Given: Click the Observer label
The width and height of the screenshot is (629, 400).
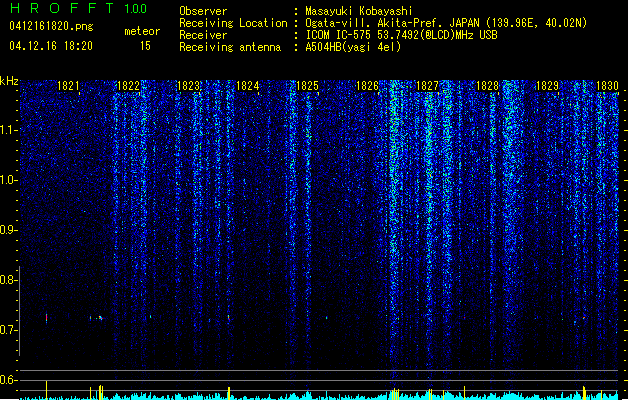Looking at the screenshot, I should point(203,11).
